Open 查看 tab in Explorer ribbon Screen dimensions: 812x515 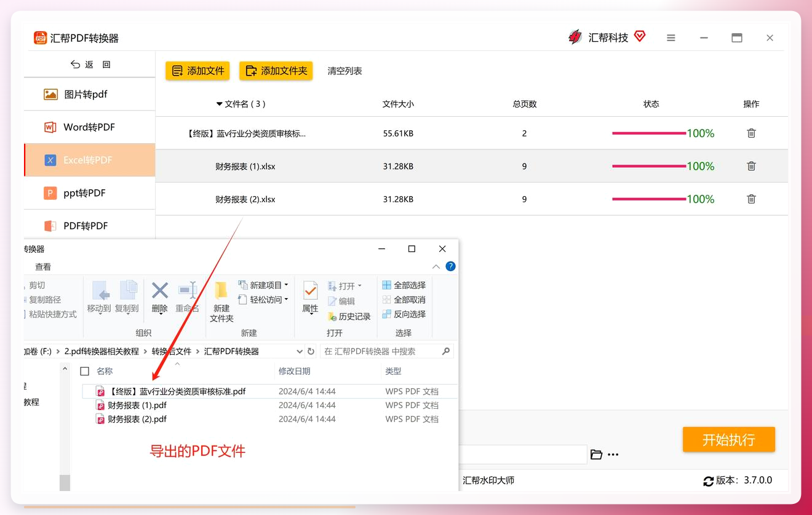[43, 267]
